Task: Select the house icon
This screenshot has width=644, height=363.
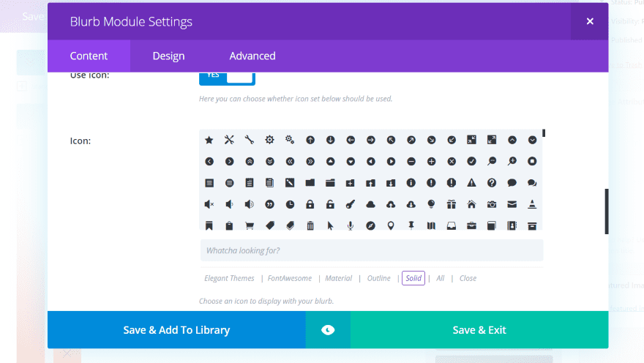Action: tap(471, 204)
